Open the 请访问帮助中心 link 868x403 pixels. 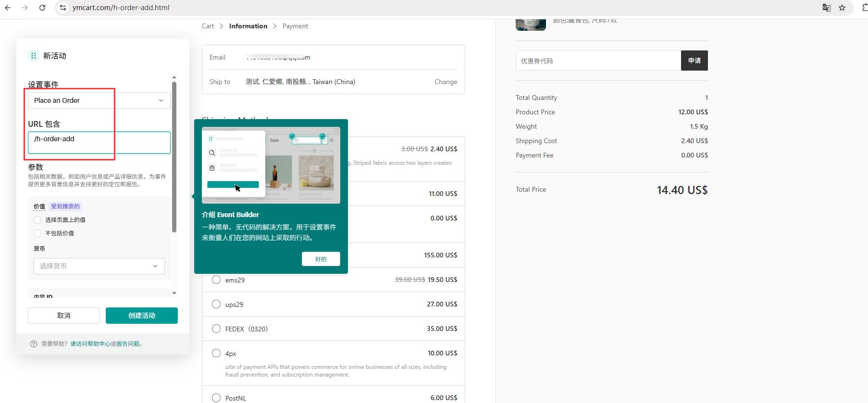[x=90, y=344]
